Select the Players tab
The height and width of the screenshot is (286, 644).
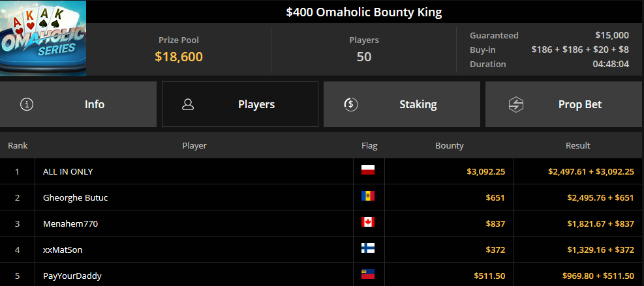pyautogui.click(x=240, y=104)
